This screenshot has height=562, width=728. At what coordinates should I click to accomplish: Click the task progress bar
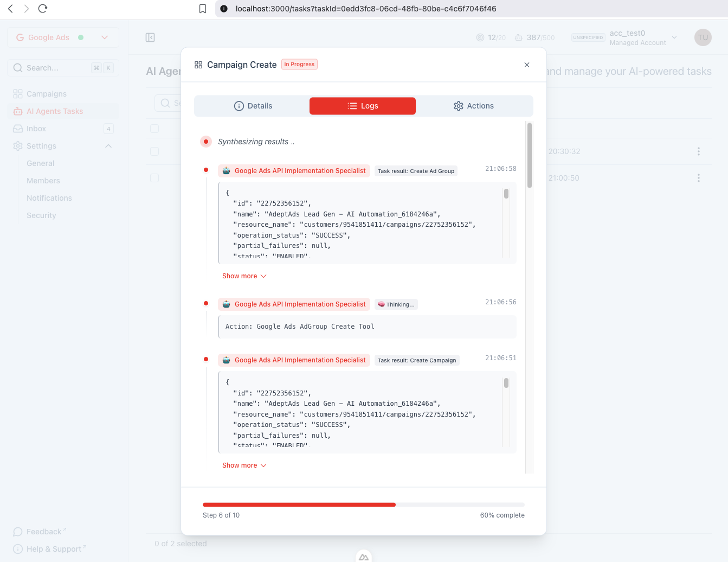pyautogui.click(x=364, y=504)
